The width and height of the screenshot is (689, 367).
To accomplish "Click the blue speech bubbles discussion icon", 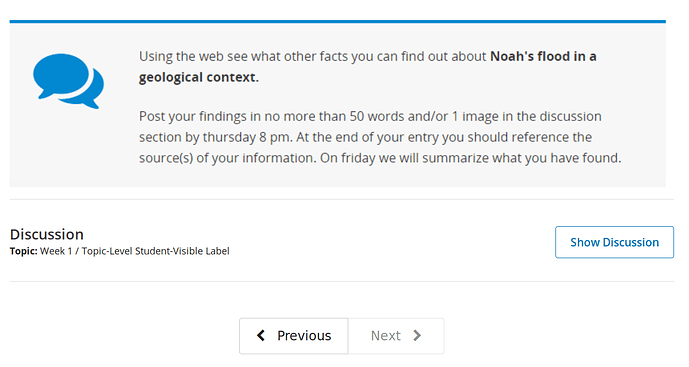I will click(x=69, y=81).
